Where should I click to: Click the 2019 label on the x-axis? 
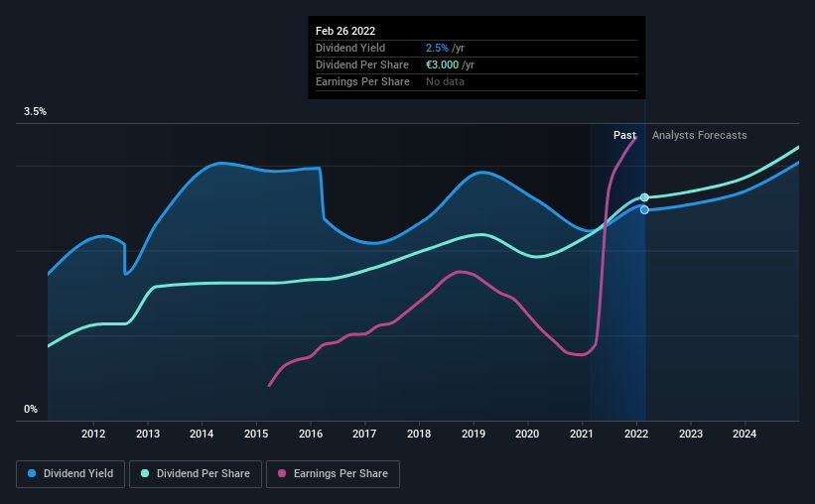click(473, 434)
